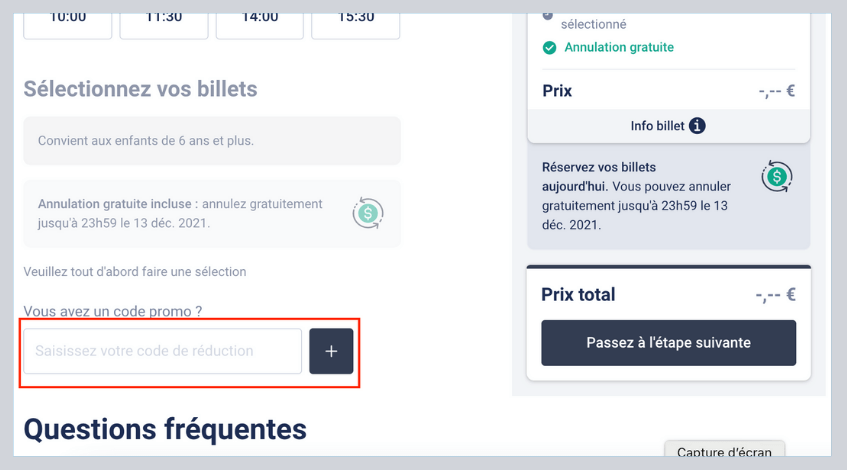Pick the 14:00 time slot
Screen dimensions: 847x470
[x=259, y=18]
